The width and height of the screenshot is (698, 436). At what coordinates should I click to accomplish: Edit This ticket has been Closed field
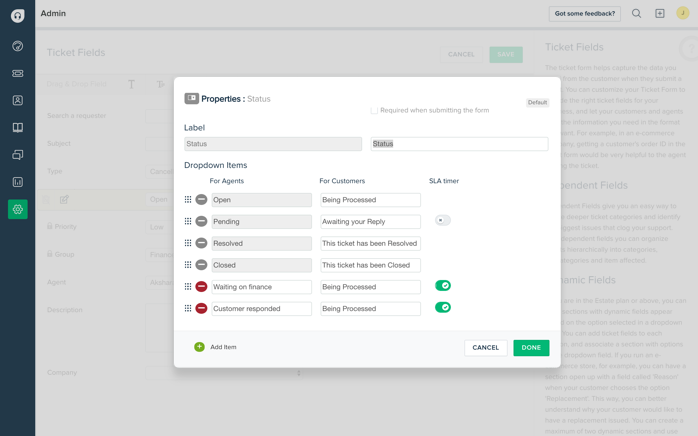[x=370, y=265]
